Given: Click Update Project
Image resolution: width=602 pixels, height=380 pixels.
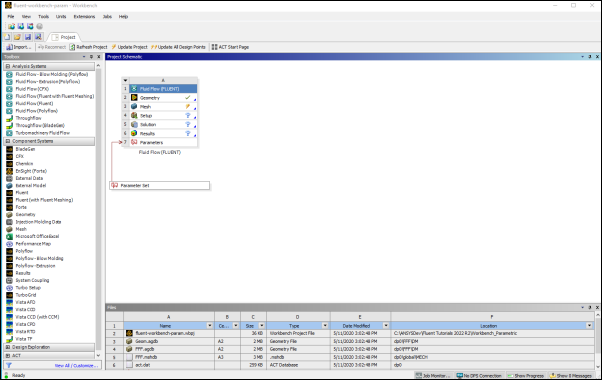Looking at the screenshot, I should click(x=129, y=47).
